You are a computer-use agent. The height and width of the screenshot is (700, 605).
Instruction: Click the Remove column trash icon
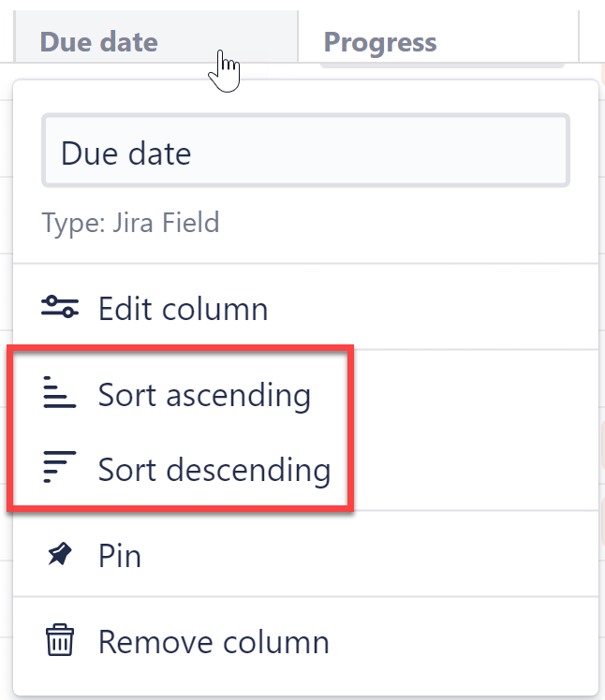coord(60,642)
